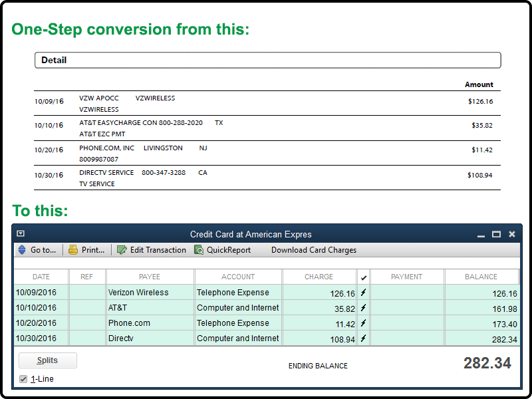Click the QuickReport magnifier icon

[x=199, y=250]
